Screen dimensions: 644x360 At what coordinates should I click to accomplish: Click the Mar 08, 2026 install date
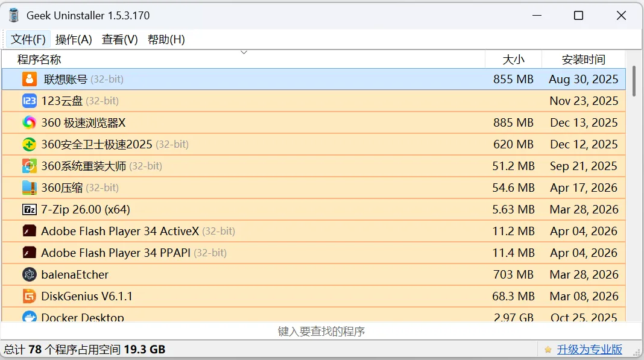[x=584, y=296]
